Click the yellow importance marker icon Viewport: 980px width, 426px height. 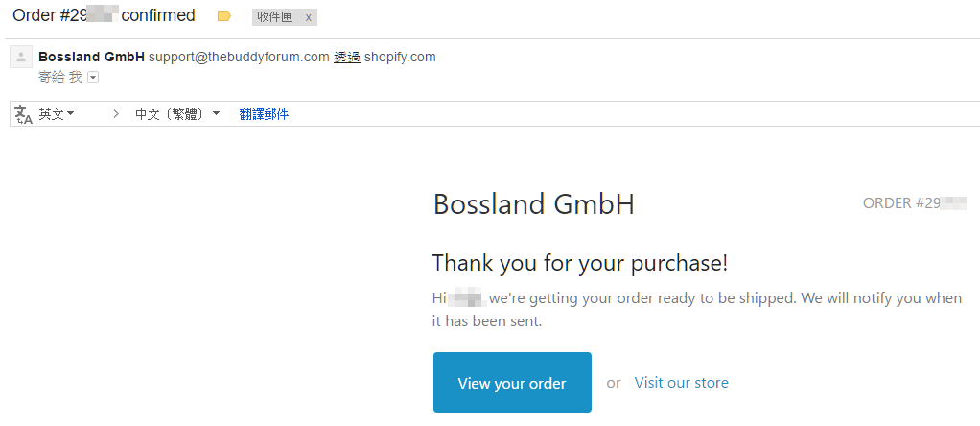(224, 16)
